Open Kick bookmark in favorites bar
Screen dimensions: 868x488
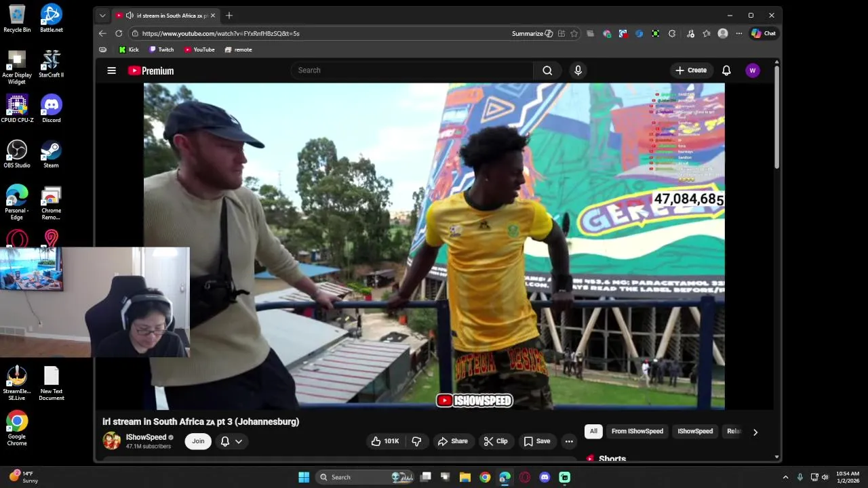129,49
